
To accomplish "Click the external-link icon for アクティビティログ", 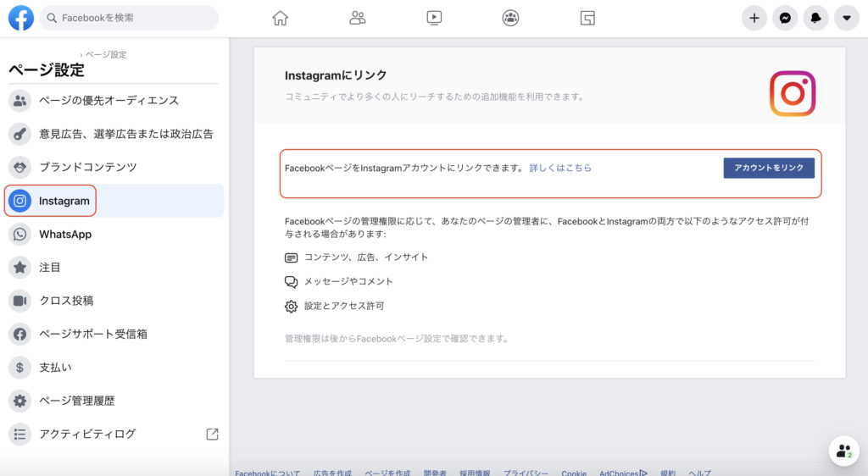I will 212,434.
